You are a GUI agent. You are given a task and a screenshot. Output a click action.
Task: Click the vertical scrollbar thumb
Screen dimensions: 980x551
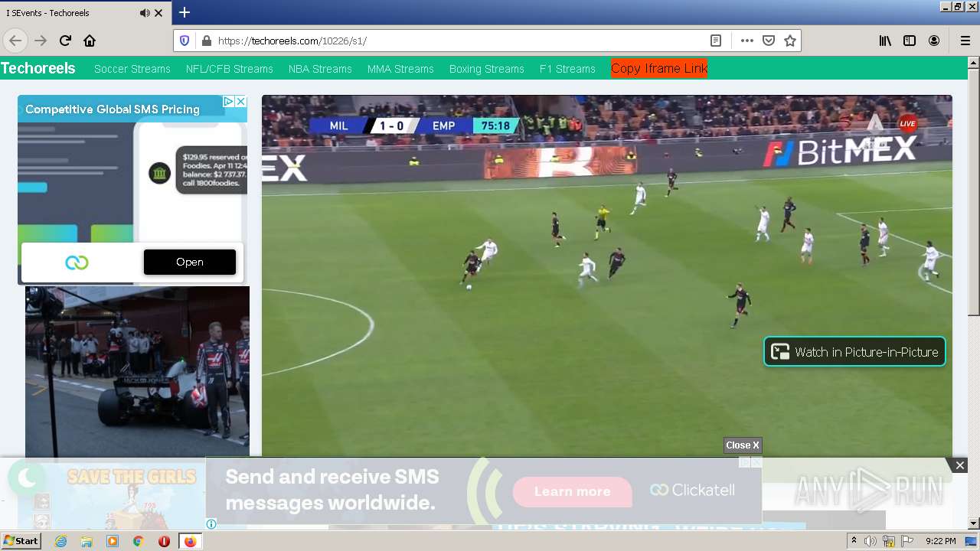[x=973, y=191]
